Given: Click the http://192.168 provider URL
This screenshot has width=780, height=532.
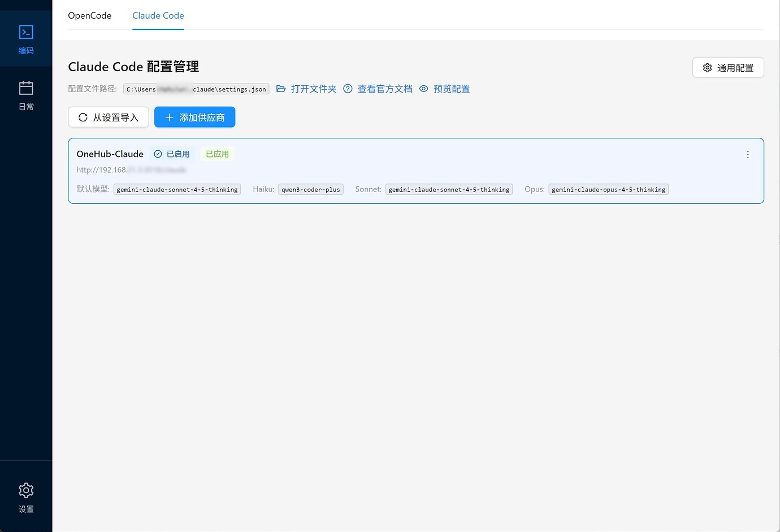Looking at the screenshot, I should 131,170.
